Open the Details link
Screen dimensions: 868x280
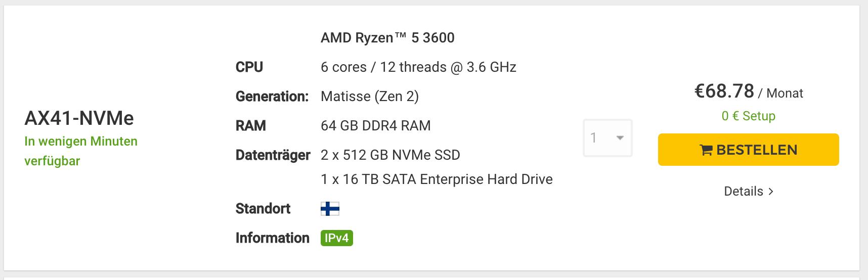749,192
